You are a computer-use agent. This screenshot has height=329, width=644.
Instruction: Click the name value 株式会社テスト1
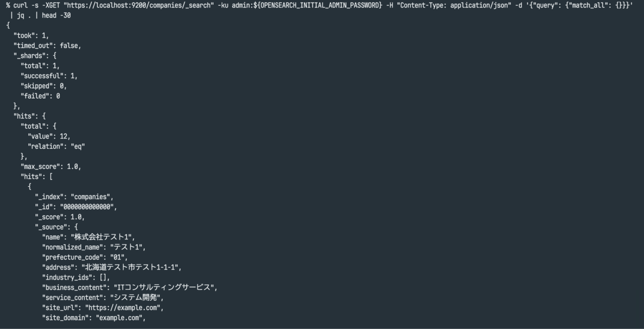click(103, 237)
